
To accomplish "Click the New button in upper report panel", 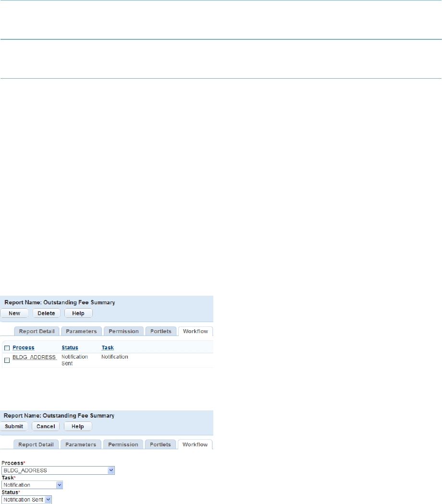I will (x=14, y=313).
